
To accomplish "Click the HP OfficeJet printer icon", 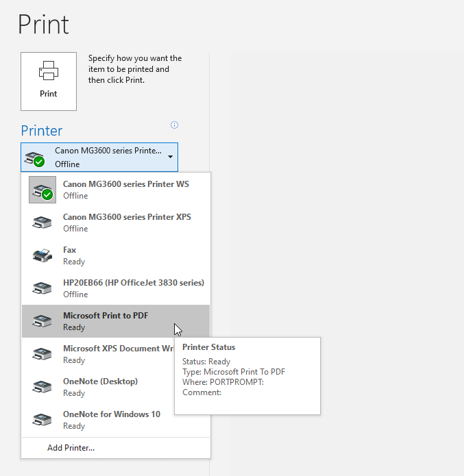I will point(42,288).
